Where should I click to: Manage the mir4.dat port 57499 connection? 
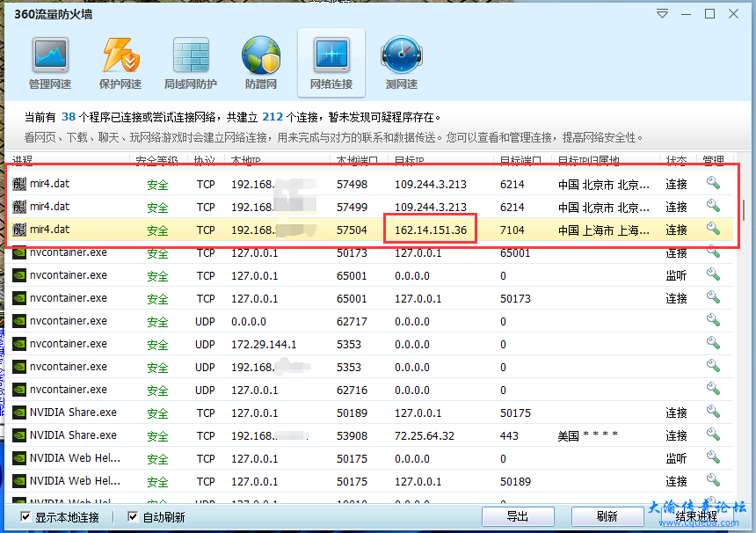[x=713, y=206]
